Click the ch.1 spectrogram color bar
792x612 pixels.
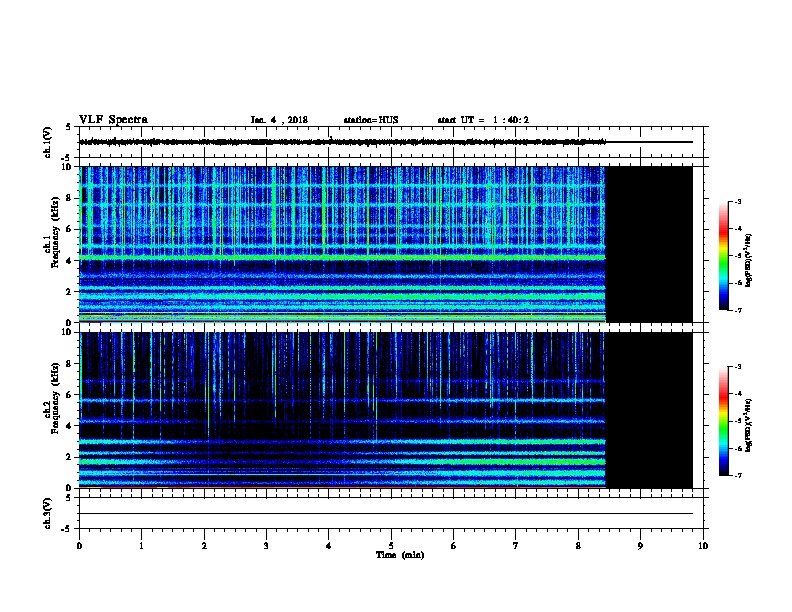click(723, 256)
